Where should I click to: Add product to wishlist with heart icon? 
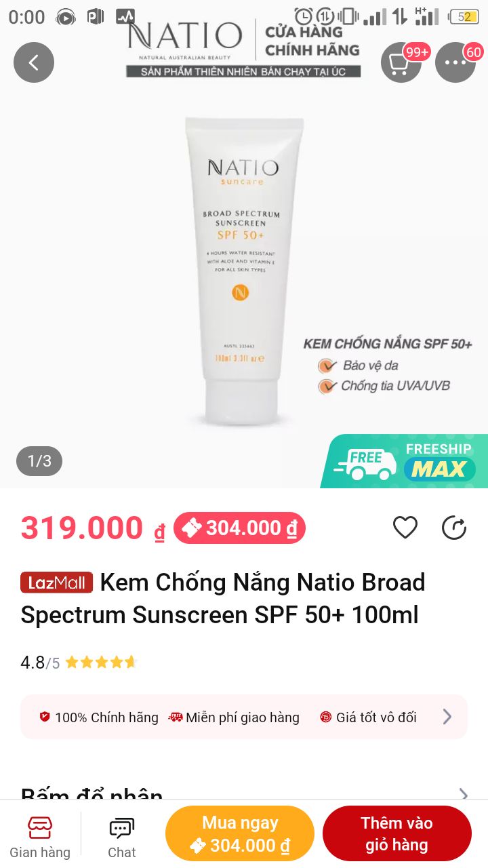pos(405,528)
